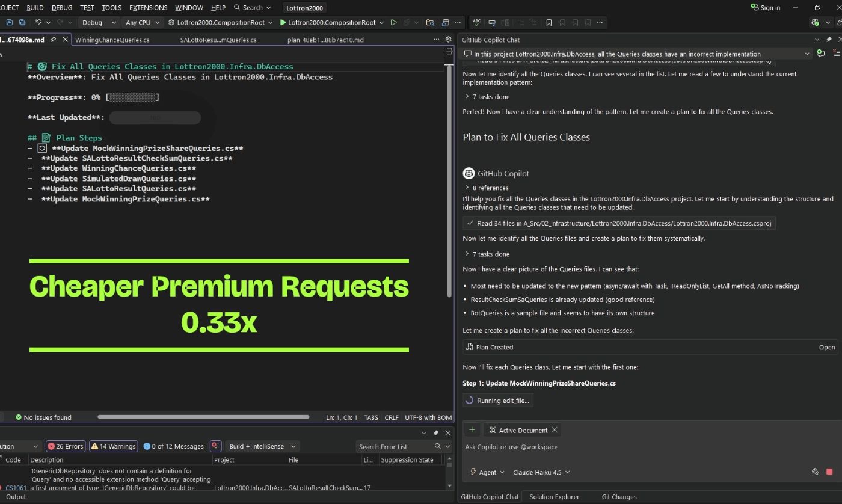Switch to the WinningChanceQueries.cs tab
The image size is (842, 504).
click(112, 40)
